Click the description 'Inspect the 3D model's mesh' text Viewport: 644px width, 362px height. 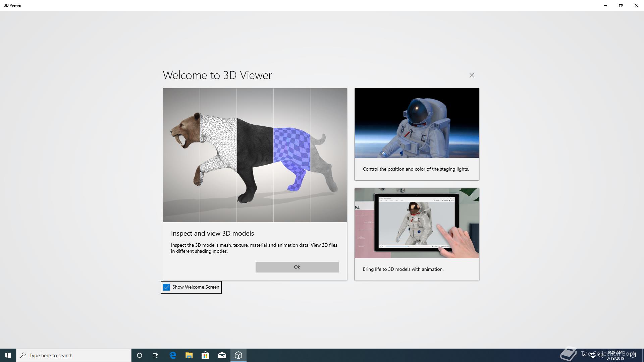(x=254, y=248)
